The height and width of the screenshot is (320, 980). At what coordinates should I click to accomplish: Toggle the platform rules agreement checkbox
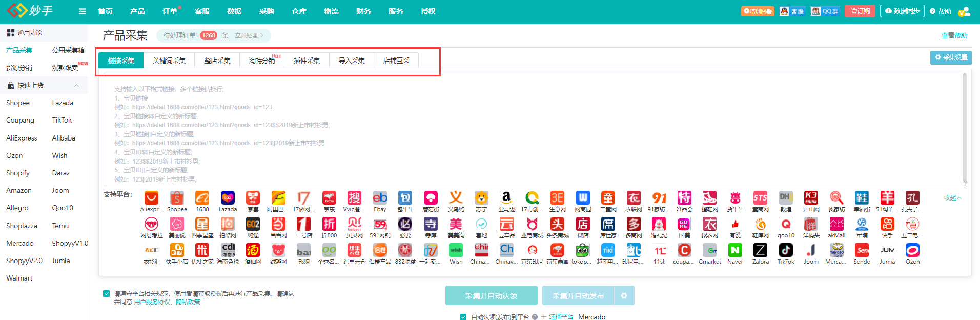pos(106,294)
